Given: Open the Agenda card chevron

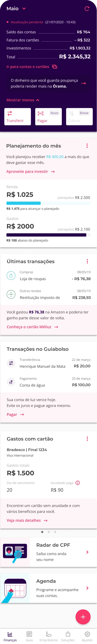Looking at the screenshot, I should pyautogui.click(x=87, y=588).
